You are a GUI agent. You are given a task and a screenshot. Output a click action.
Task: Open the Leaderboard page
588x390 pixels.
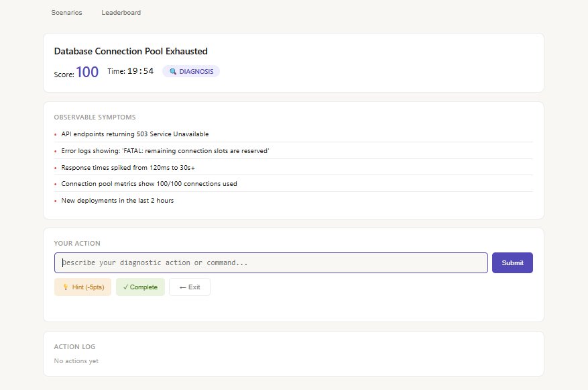[121, 12]
